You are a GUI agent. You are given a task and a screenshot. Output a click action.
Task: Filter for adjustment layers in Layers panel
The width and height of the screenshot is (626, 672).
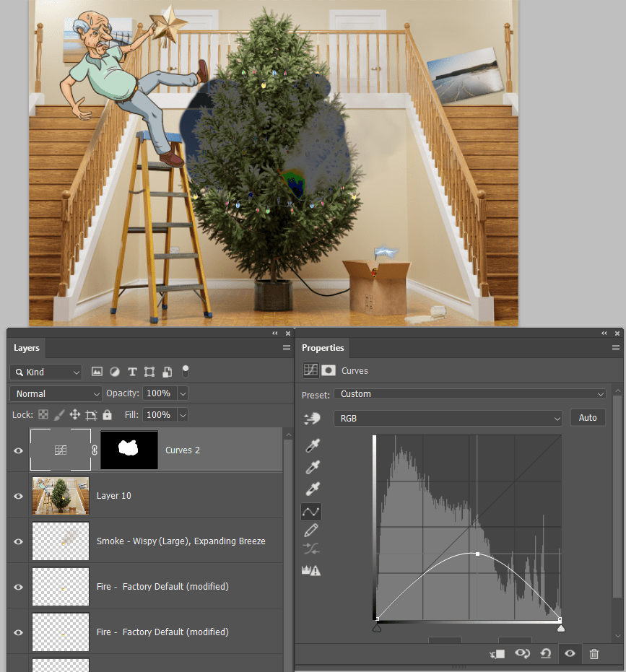(114, 371)
